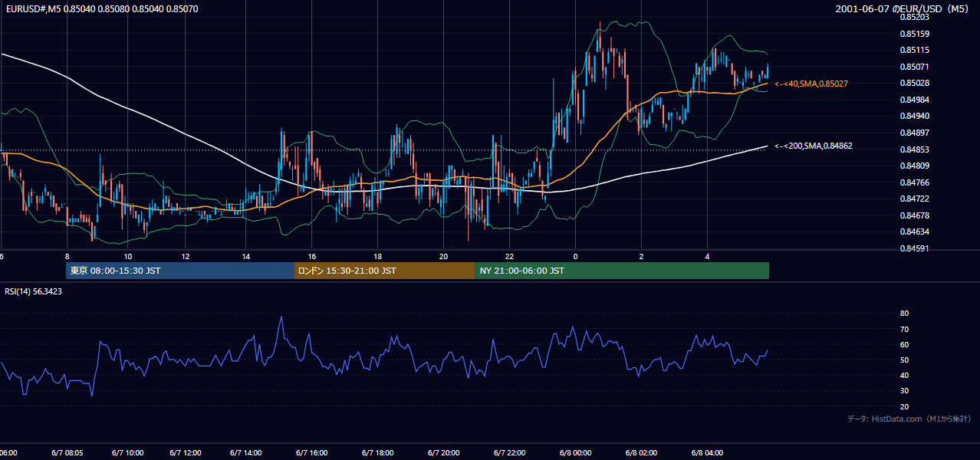Click the 6/8 02:00 date axis label

point(641,453)
